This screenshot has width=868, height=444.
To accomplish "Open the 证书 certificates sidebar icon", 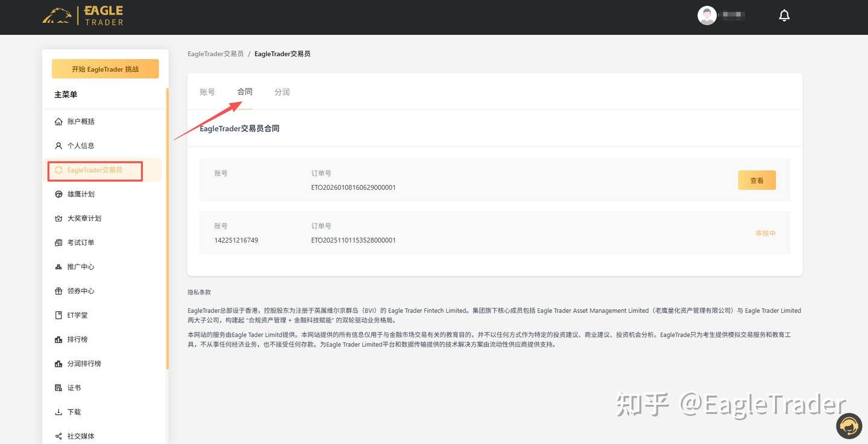I will tap(57, 387).
